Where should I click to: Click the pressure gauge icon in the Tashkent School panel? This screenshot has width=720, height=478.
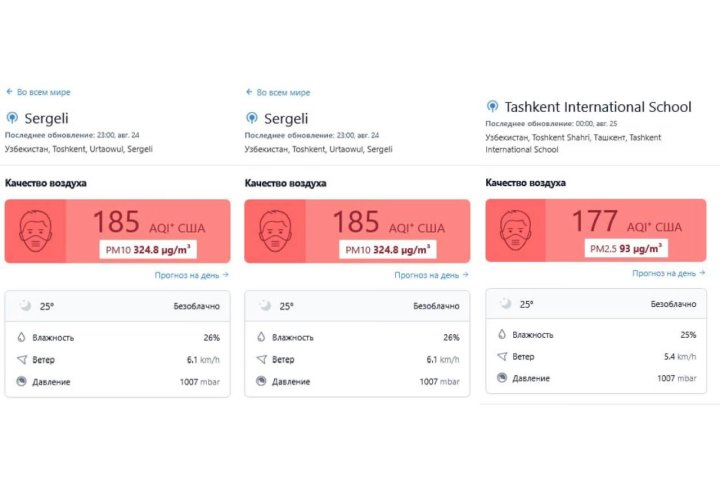point(503,378)
